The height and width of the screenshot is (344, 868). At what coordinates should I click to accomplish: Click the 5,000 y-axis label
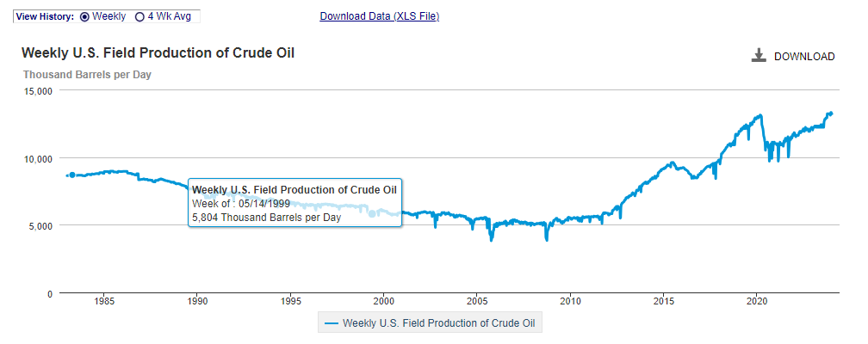(x=41, y=225)
